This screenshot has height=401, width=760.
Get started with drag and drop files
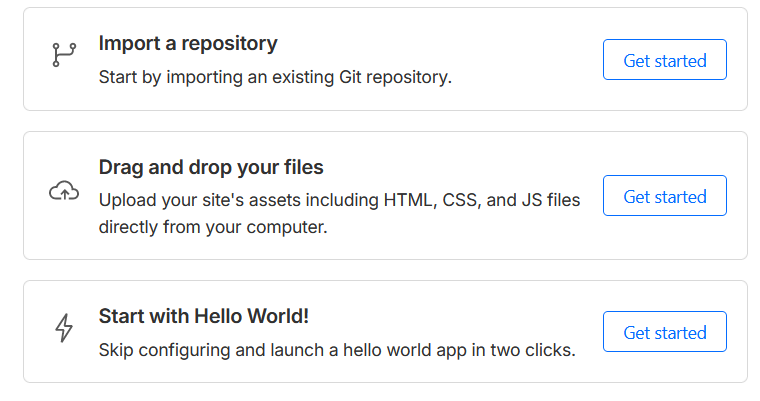[x=664, y=196]
